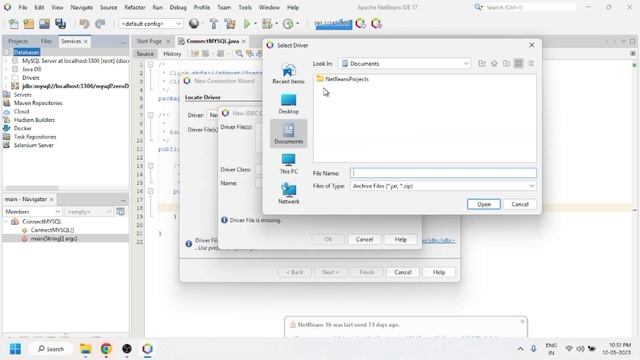The image size is (640, 360).
Task: Click the globe browser icon in toolbar
Action: (x=194, y=24)
